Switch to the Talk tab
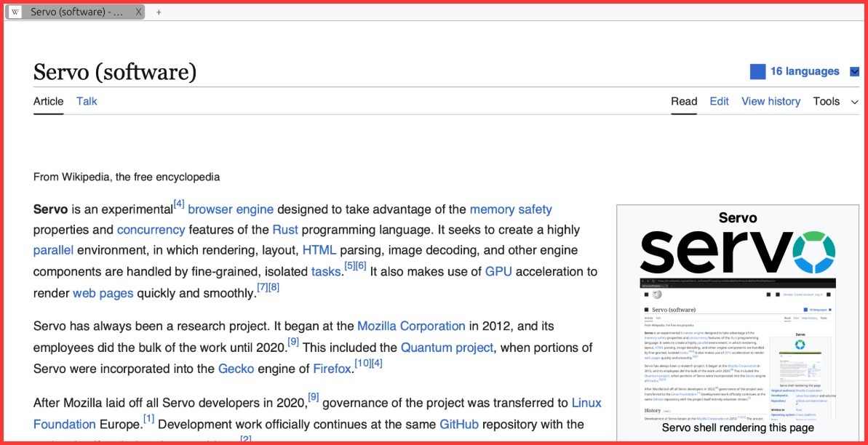 pyautogui.click(x=87, y=101)
